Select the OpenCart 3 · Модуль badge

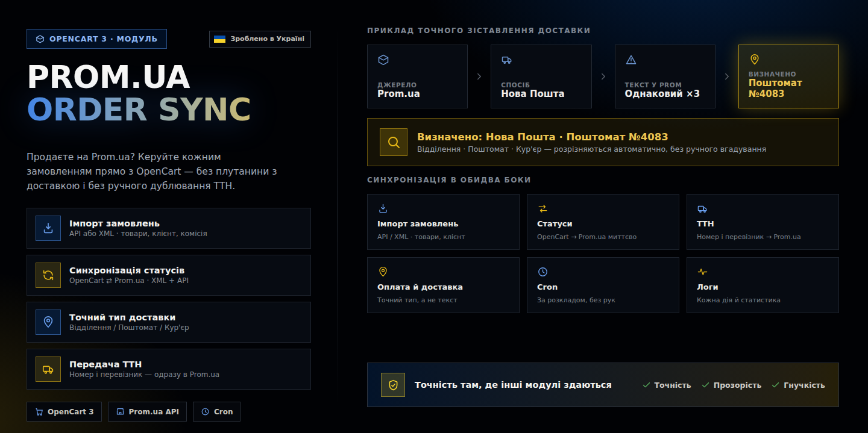(x=96, y=39)
